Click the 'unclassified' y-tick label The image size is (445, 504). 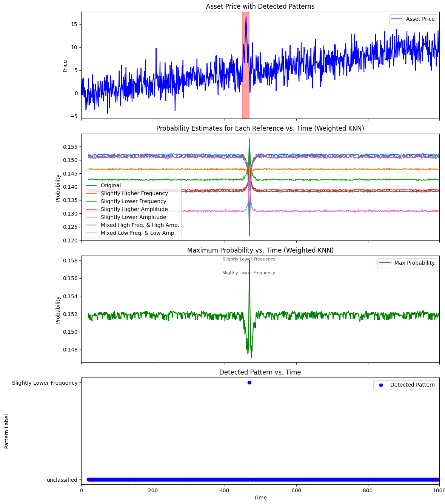[x=62, y=480]
